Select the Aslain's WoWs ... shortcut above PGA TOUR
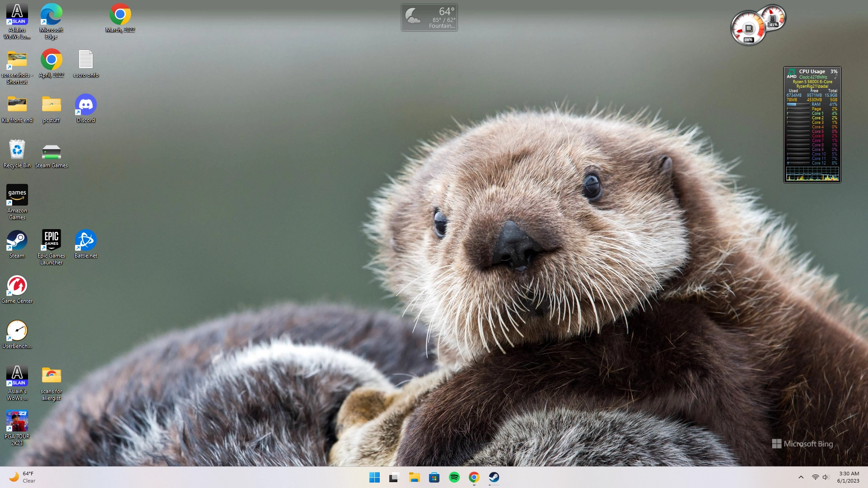 point(17,383)
